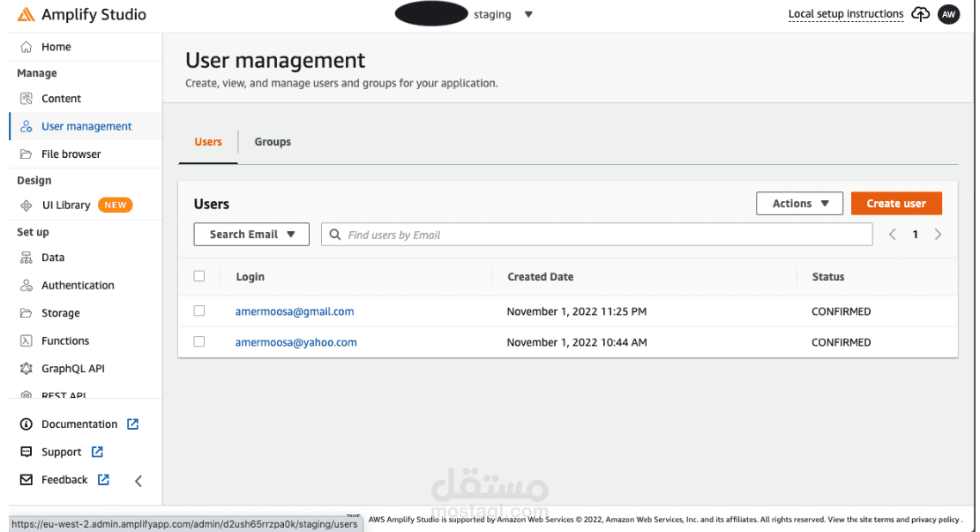Click the User management people icon
The image size is (980, 532).
tap(26, 126)
